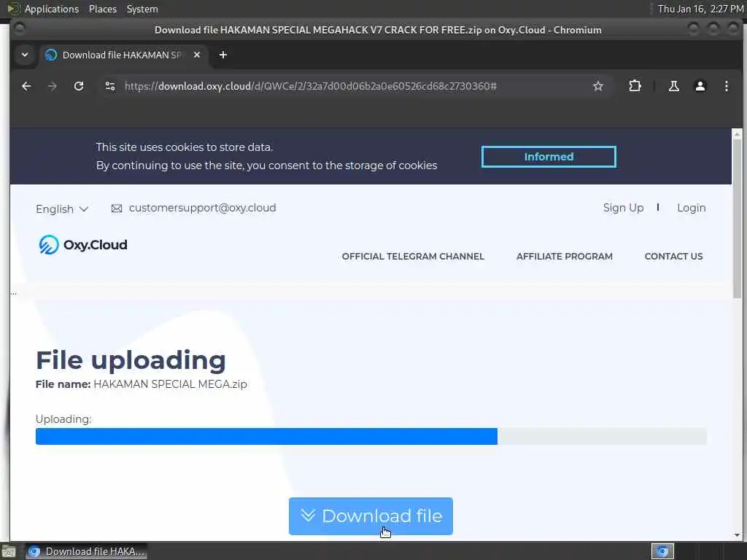This screenshot has height=560, width=747.
Task: Click the scrollbar down arrow
Action: [737, 535]
